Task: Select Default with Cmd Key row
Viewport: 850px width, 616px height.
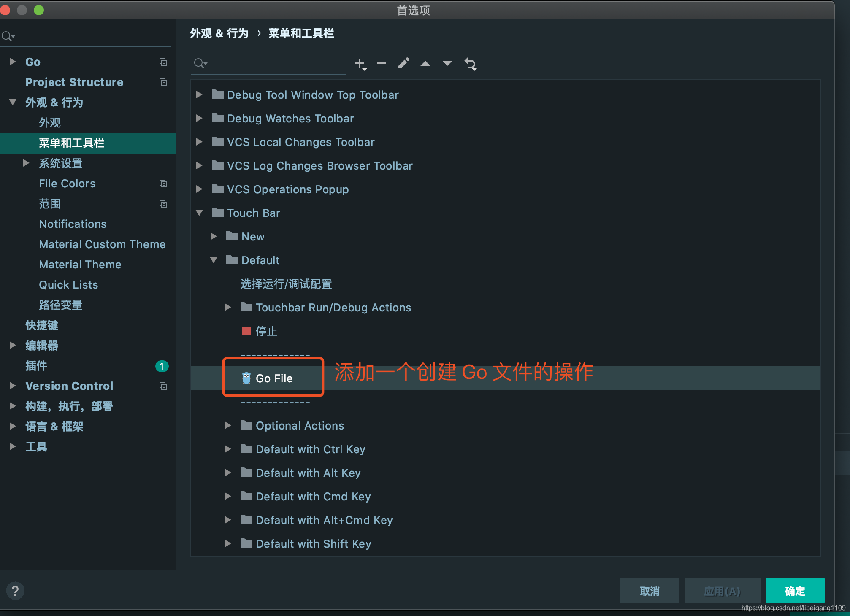Action: coord(506,496)
